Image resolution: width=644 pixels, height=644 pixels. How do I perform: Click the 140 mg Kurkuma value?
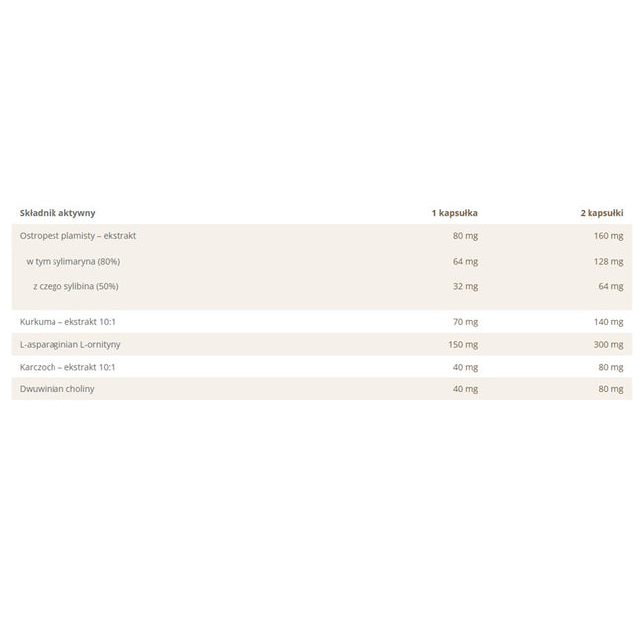point(608,322)
